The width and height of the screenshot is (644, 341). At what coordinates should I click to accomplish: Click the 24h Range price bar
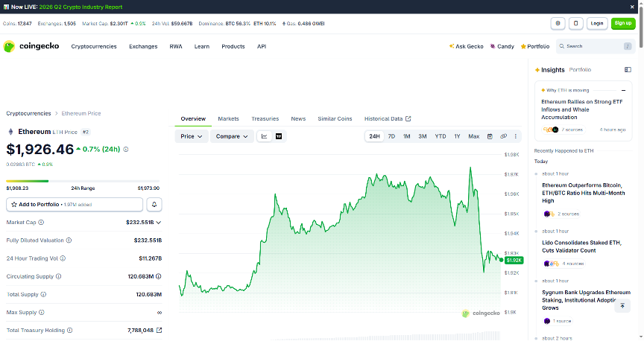tap(83, 181)
